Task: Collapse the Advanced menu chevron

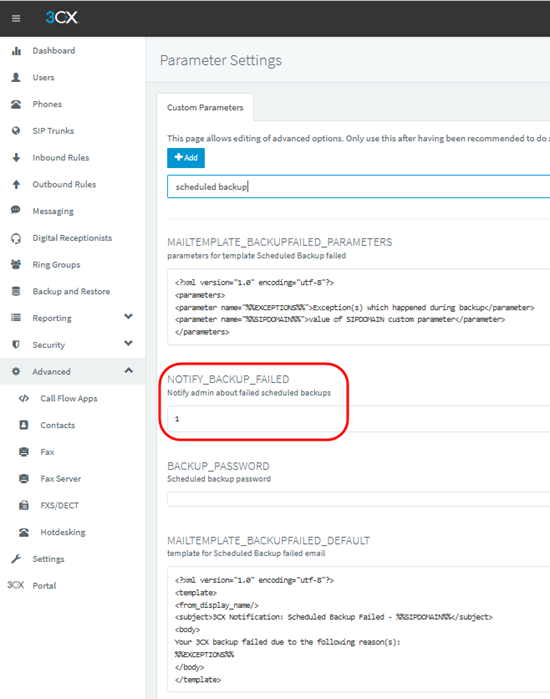Action: point(128,370)
